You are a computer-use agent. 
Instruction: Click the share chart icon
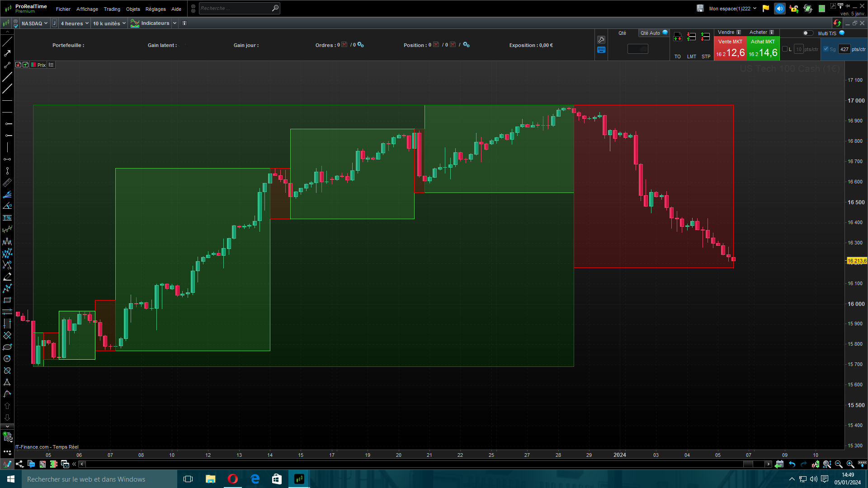click(19, 464)
